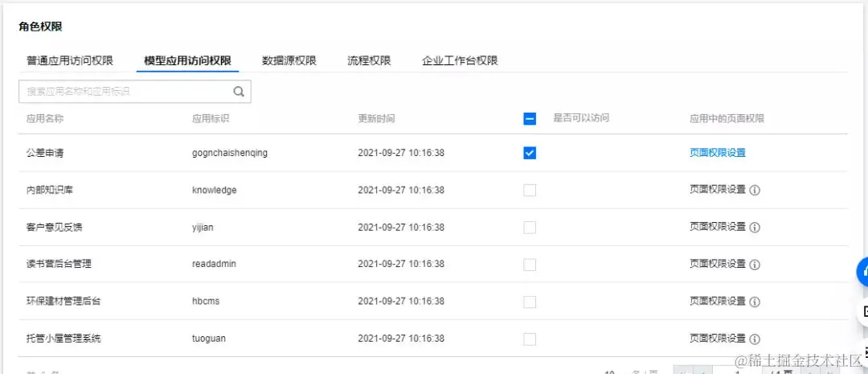The image size is (868, 374).
Task: Click the 角色权限 section title
Action: (40, 27)
